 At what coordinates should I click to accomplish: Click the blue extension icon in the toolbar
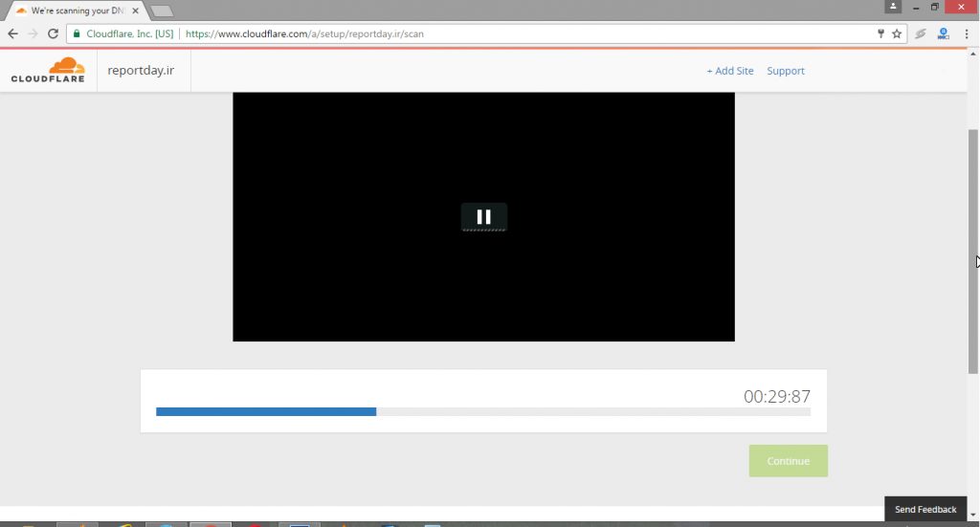point(943,33)
